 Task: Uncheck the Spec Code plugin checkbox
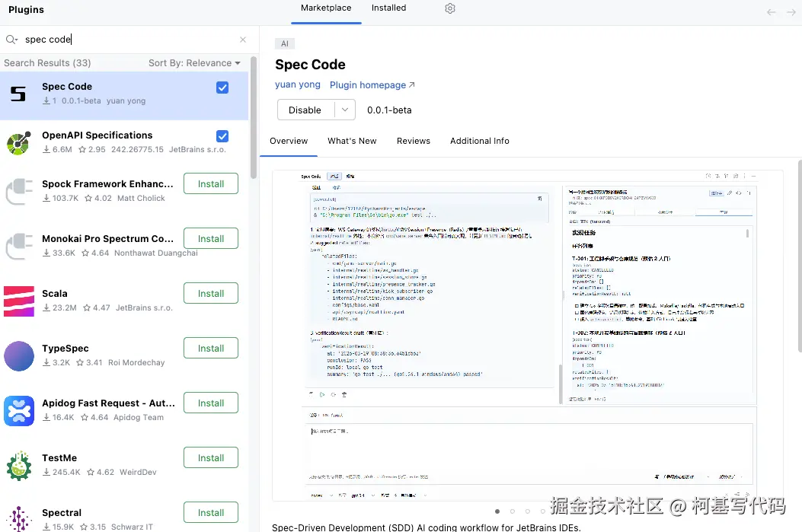222,88
